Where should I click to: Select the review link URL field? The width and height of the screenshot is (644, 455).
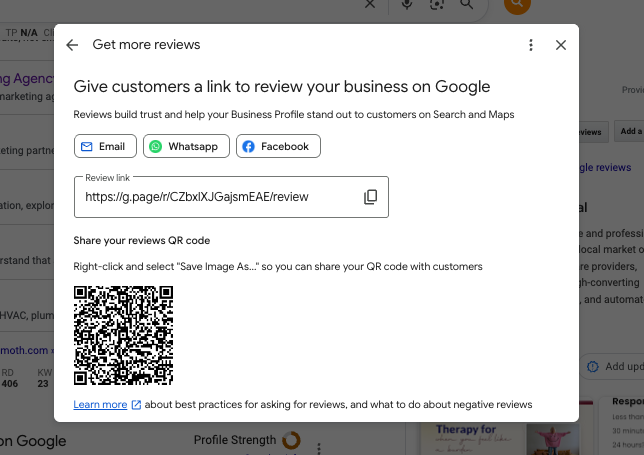click(x=231, y=197)
